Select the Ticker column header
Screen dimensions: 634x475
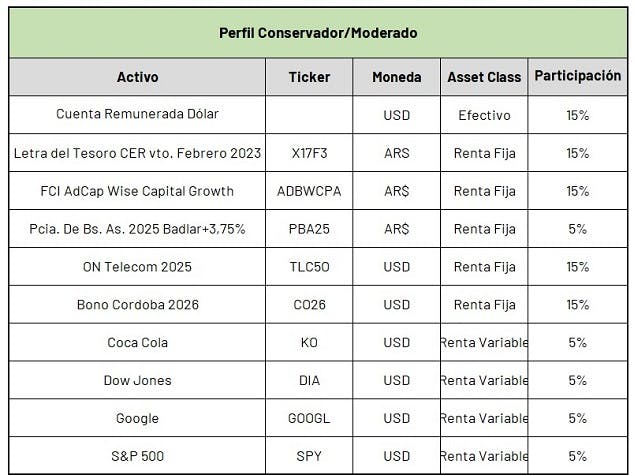pyautogui.click(x=309, y=77)
